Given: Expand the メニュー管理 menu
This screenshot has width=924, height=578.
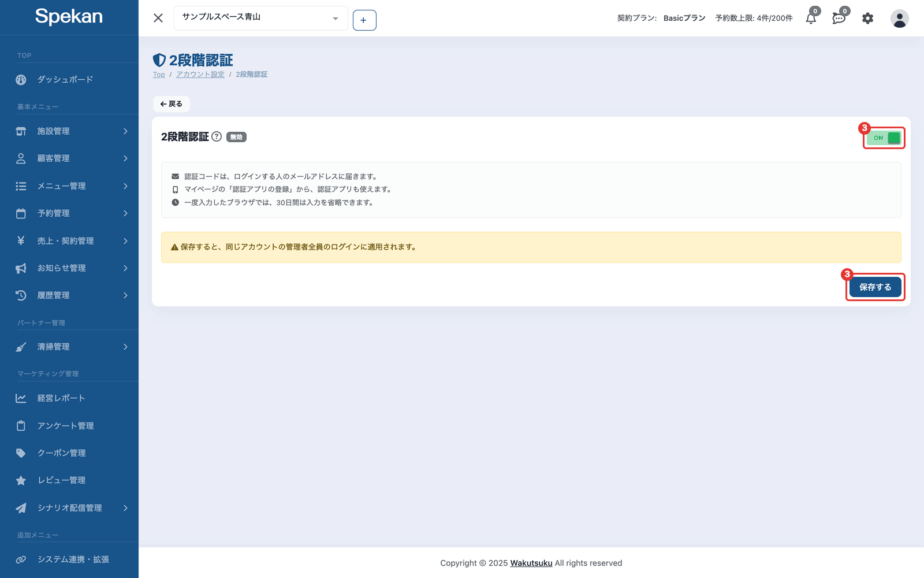Looking at the screenshot, I should click(69, 186).
